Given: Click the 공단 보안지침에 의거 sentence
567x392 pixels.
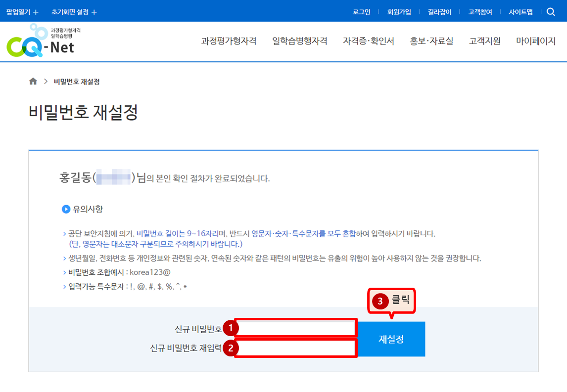Looking at the screenshot, I should point(249,234).
